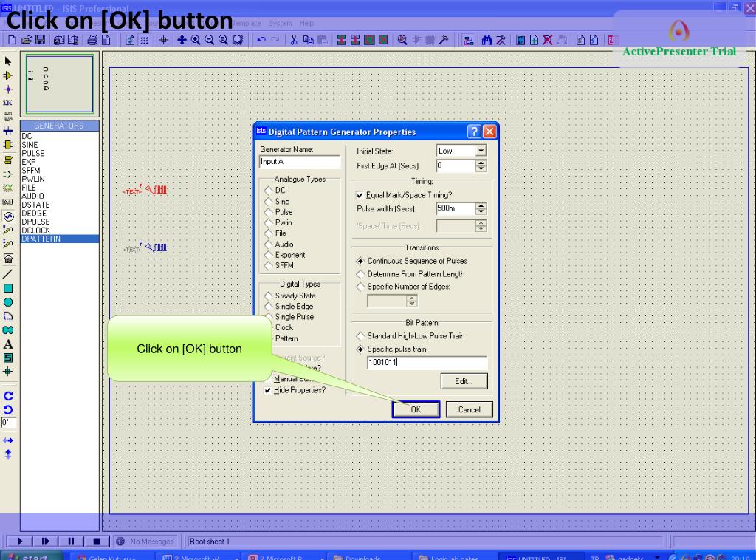Click rotate anticlockwise icon
Image resolution: width=756 pixels, height=560 pixels.
(x=8, y=409)
